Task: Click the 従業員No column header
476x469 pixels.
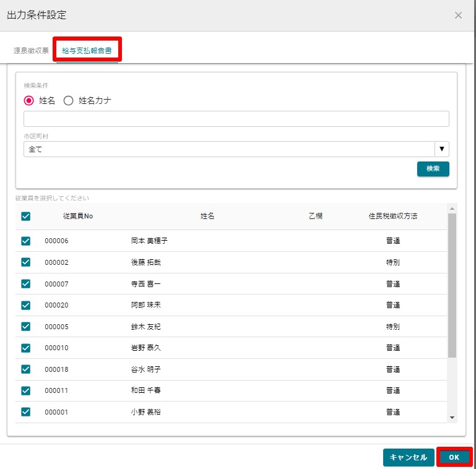Action: (x=78, y=216)
